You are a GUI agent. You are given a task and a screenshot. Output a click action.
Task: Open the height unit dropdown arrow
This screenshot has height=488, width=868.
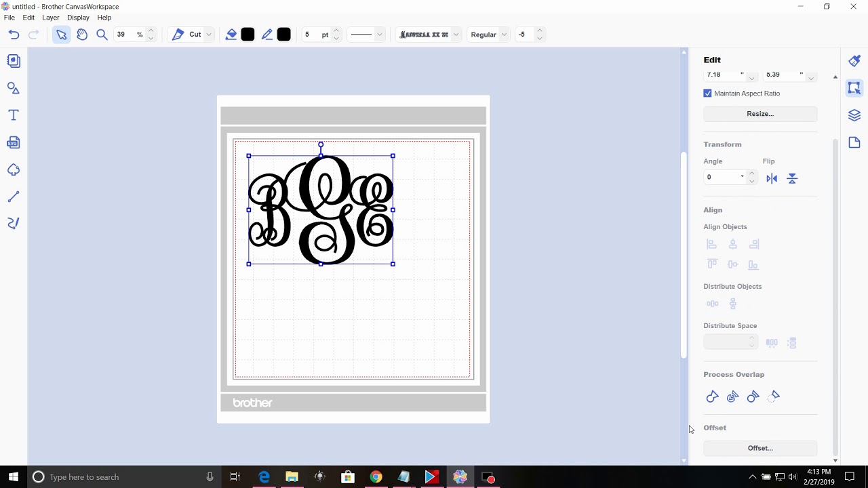coord(810,77)
